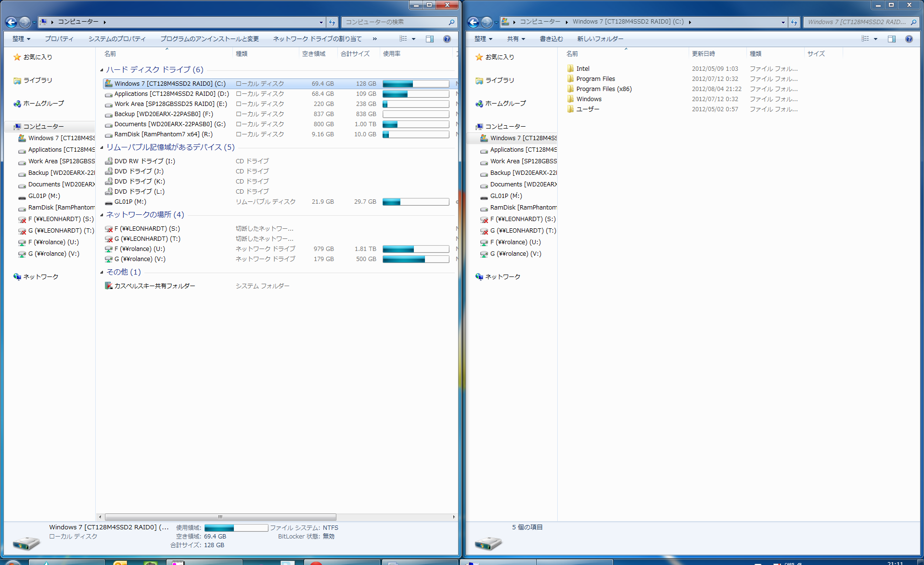Sort by 合計サイズ column header
Viewport: 924px width, 565px height.
358,53
